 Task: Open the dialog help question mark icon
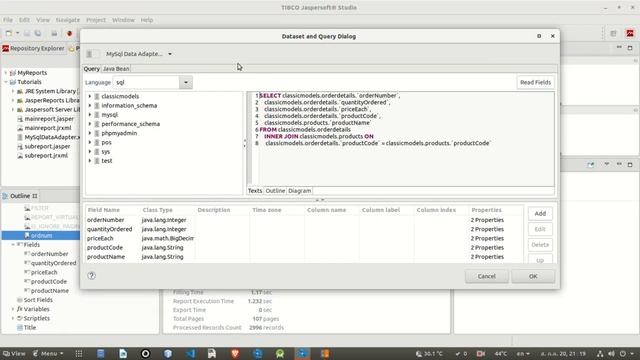pyautogui.click(x=91, y=276)
